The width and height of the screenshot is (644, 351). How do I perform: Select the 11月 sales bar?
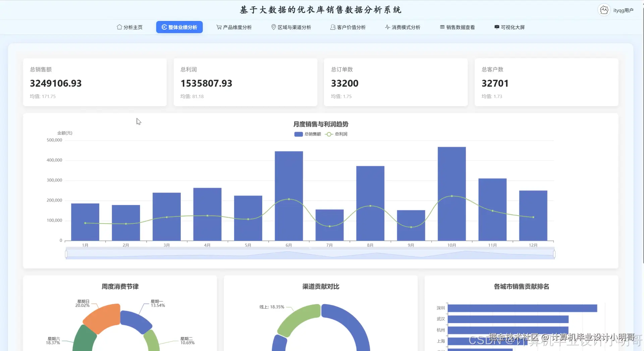click(492, 210)
